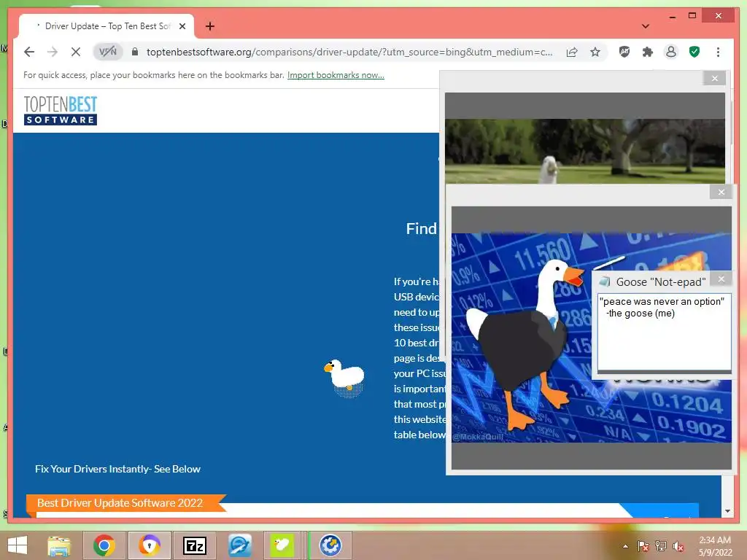The image size is (747, 560).
Task: Open Action Center flag icon
Action: (x=643, y=546)
